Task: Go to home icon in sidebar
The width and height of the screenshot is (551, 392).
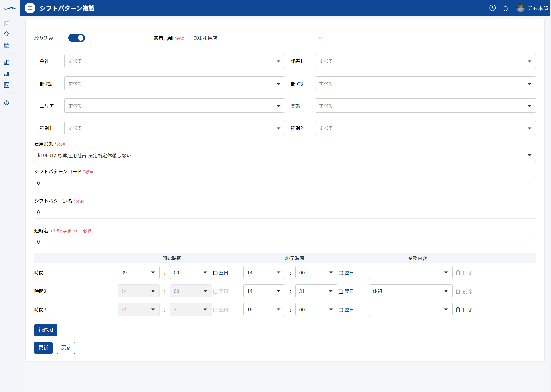Action: pos(7,34)
